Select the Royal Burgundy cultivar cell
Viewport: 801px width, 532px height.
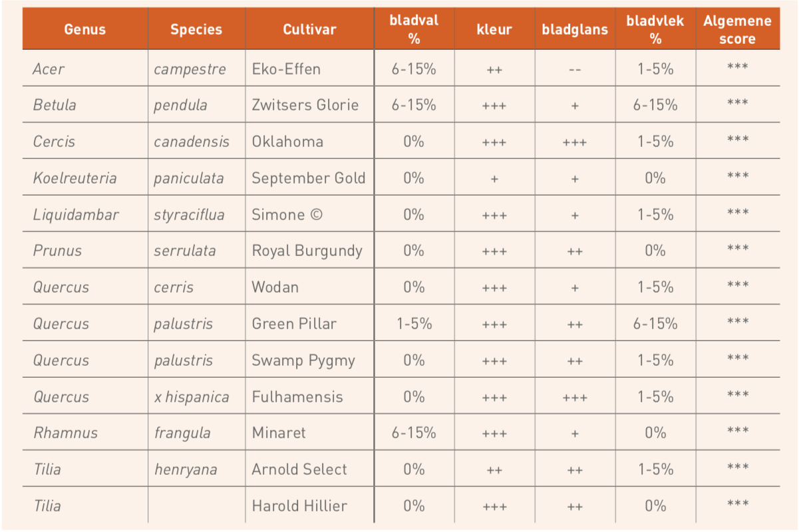(x=309, y=251)
